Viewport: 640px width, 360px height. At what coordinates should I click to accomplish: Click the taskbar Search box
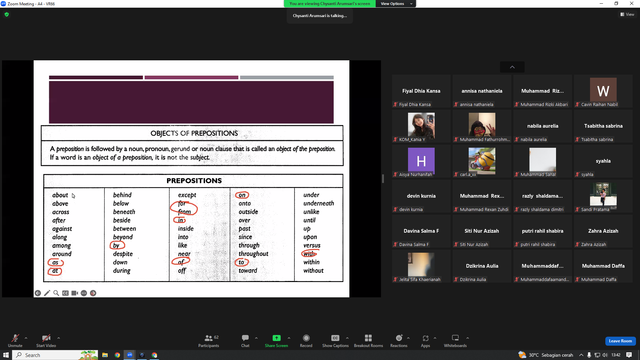tap(56, 355)
